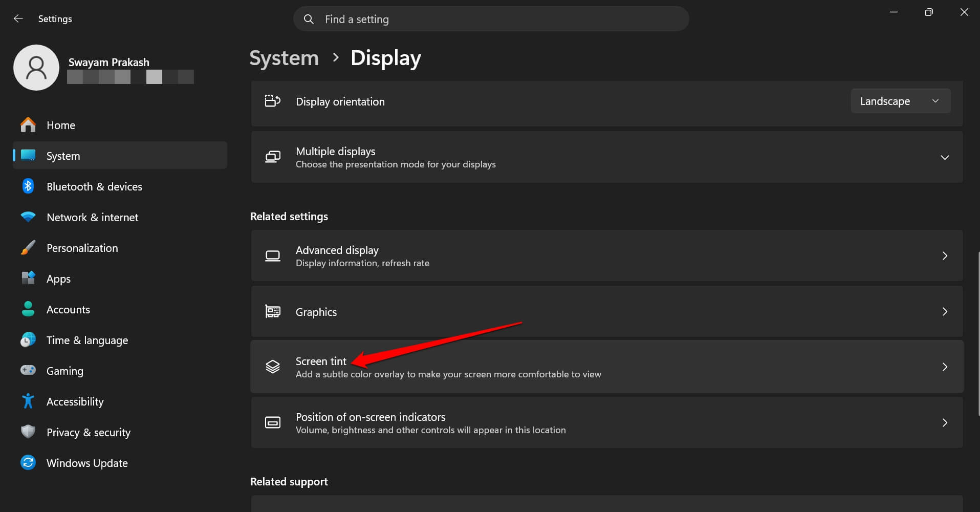
Task: Open the Gaming settings page
Action: coord(120,371)
